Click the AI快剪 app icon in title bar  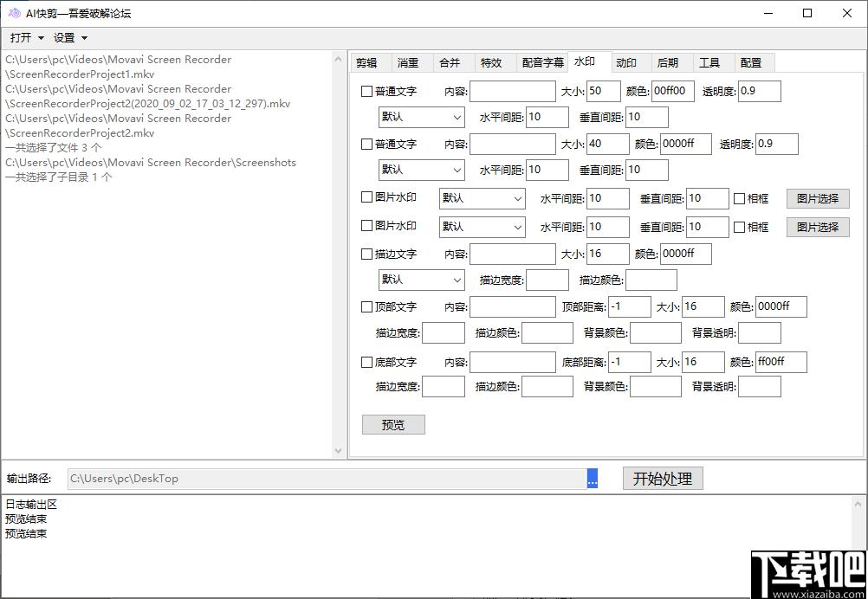point(15,13)
